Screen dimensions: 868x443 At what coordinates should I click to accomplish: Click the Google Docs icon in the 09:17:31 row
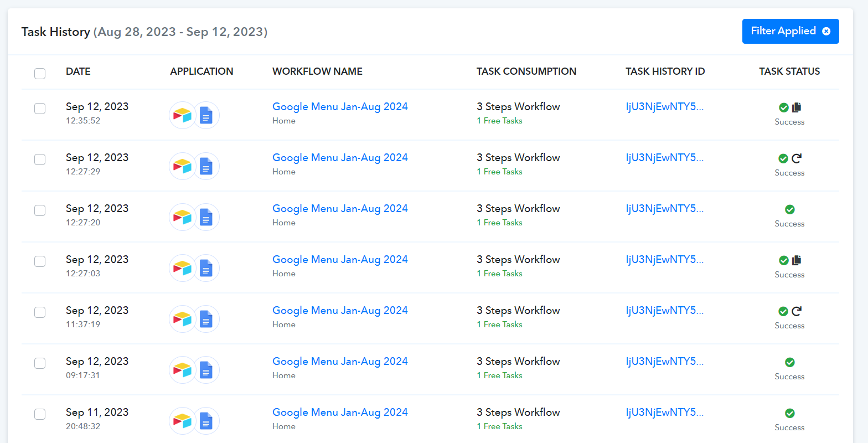point(206,370)
